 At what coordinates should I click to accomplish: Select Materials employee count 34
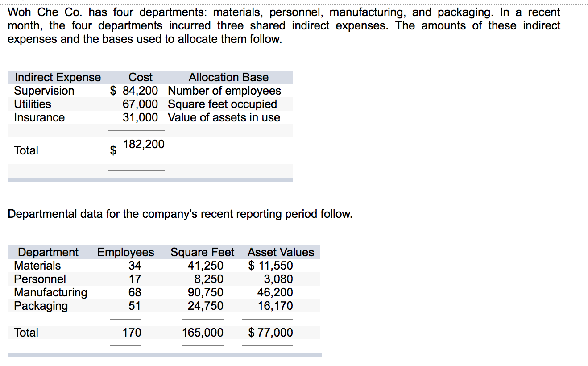(x=135, y=266)
